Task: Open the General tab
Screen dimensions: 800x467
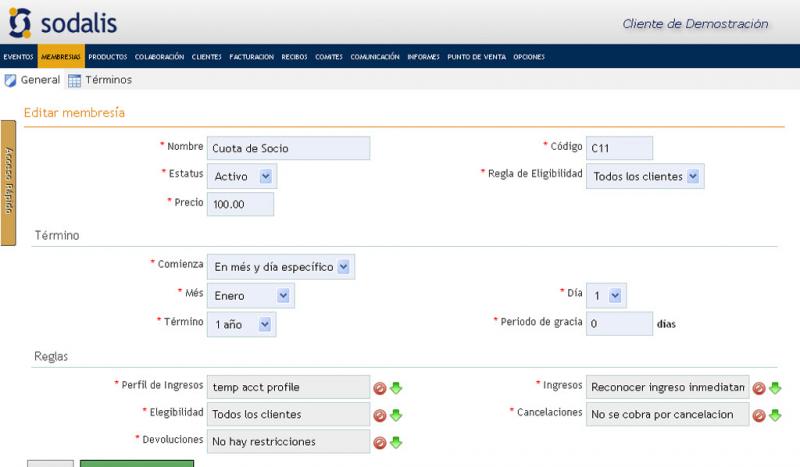Action: click(33, 80)
